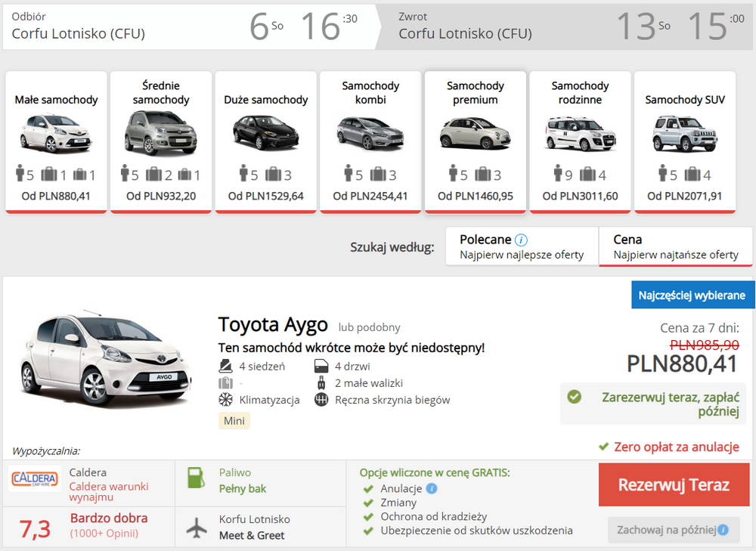Click the snowflake Klimatyzacja icon
This screenshot has height=551, width=756.
click(225, 400)
